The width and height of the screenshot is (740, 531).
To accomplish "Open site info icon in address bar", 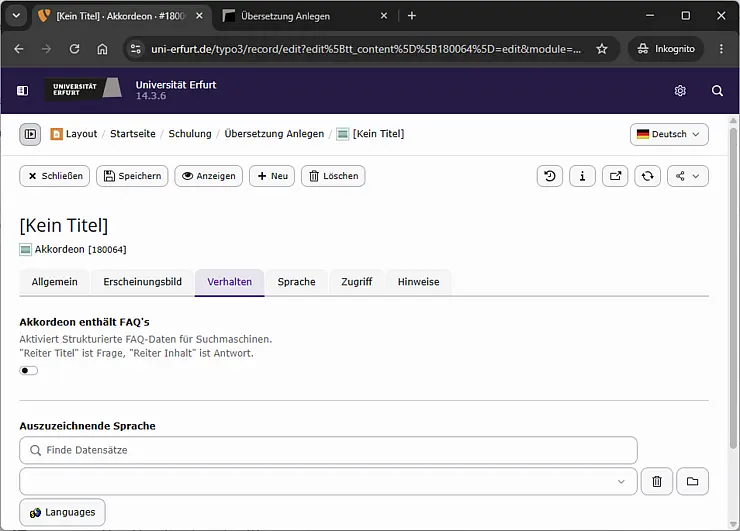I will [x=136, y=49].
